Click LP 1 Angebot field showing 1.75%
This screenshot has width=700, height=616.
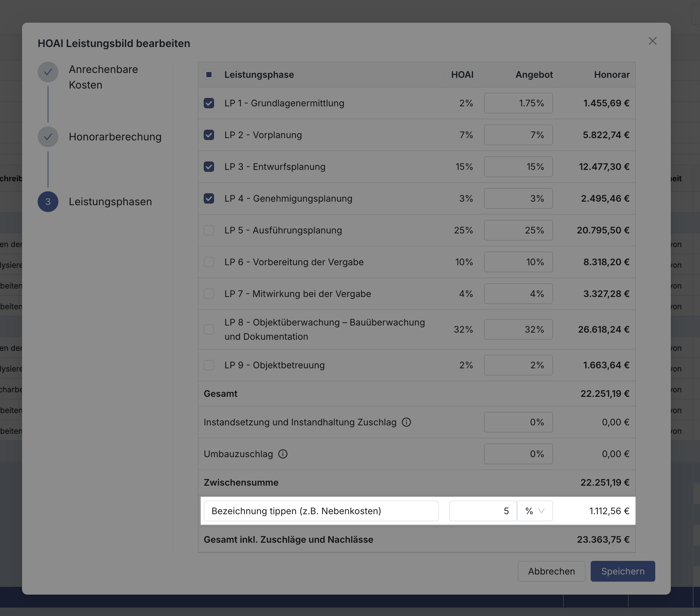pos(518,103)
